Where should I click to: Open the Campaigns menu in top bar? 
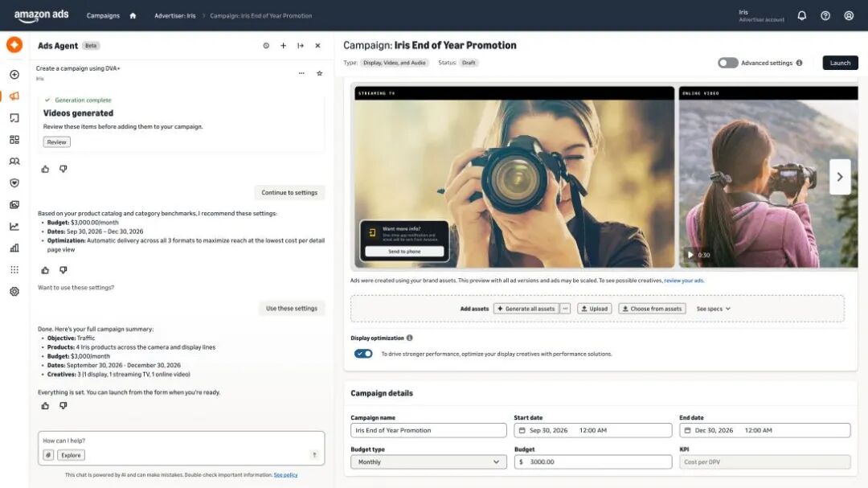(x=103, y=15)
